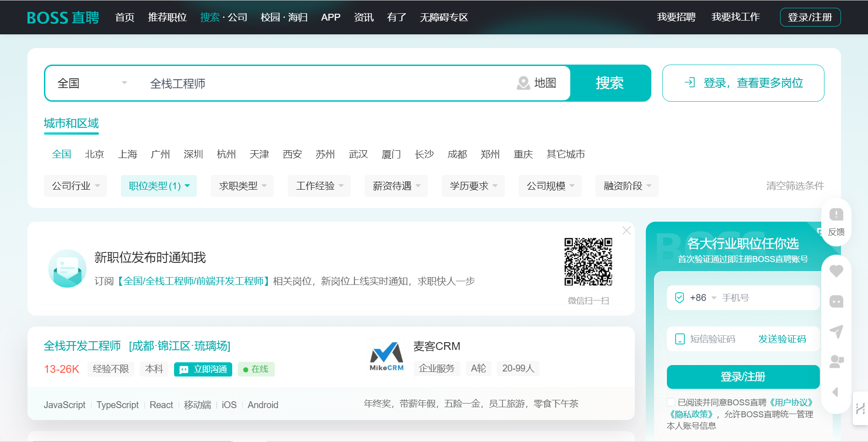
Task: Open the WeChat QR code image
Action: click(588, 262)
